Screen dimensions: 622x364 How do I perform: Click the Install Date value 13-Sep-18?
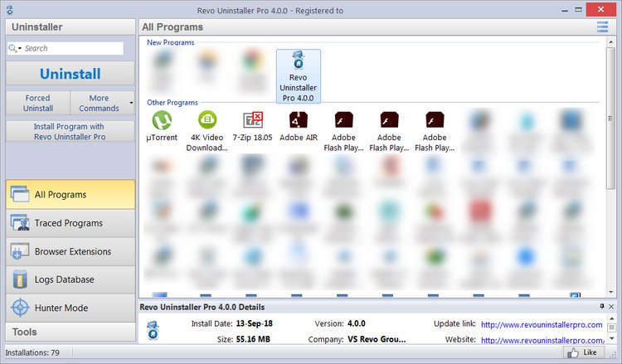tap(255, 323)
